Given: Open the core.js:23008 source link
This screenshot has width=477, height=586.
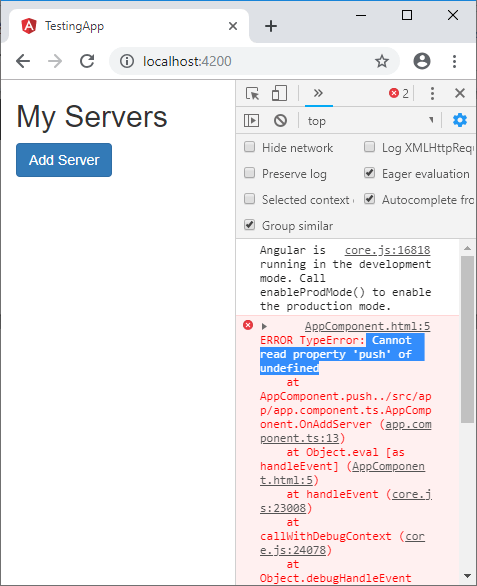Looking at the screenshot, I should [x=346, y=501].
